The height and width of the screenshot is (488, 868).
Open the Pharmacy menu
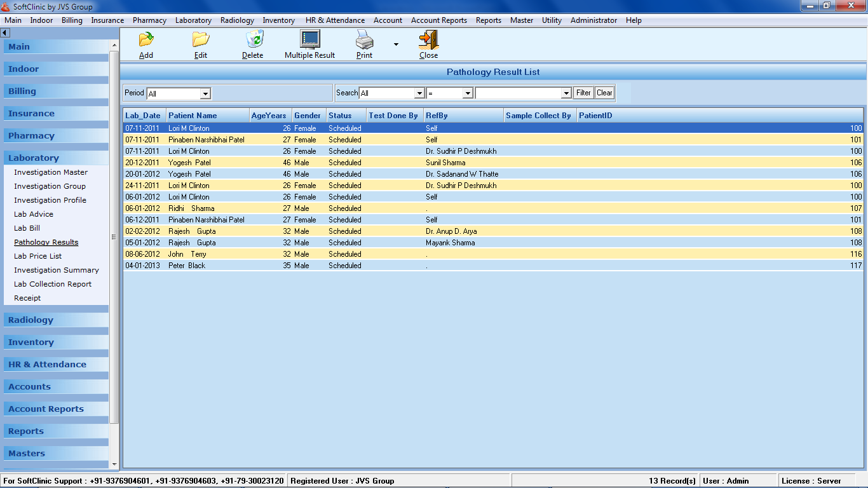149,20
